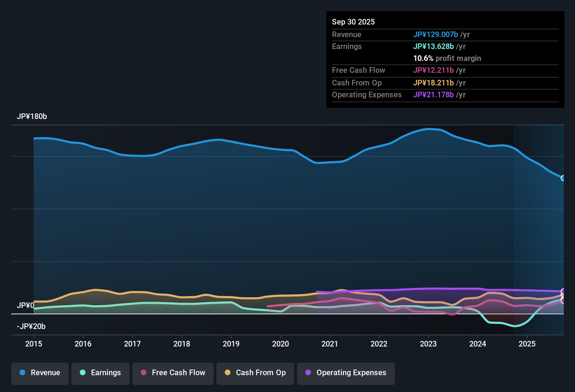
Task: Select the 2020 year label on the axis
Action: click(x=280, y=344)
